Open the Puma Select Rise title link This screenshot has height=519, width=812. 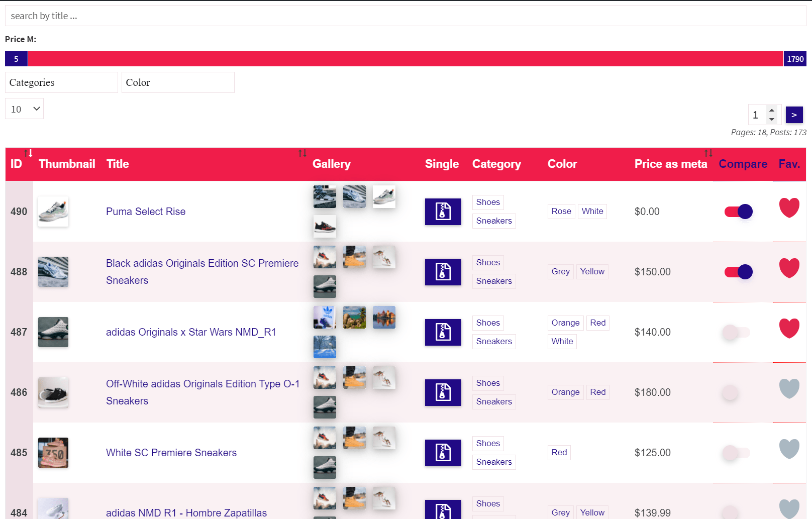point(146,212)
